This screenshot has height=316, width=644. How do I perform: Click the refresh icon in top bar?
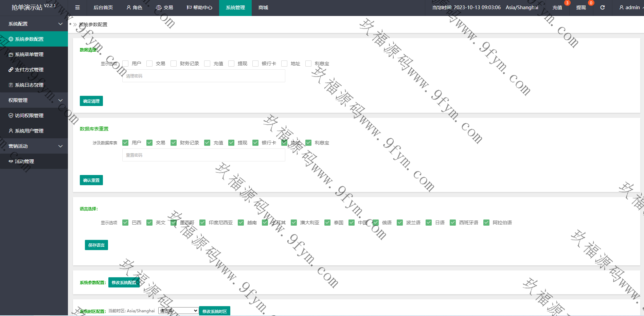[602, 7]
